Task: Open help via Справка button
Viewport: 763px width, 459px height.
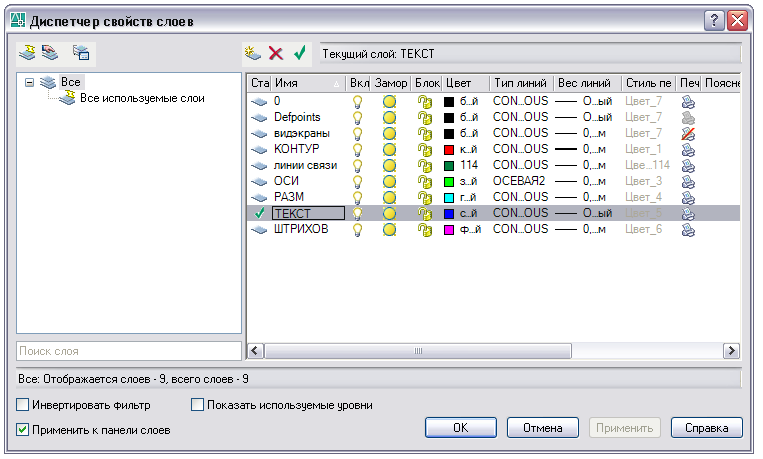Action: pos(707,428)
